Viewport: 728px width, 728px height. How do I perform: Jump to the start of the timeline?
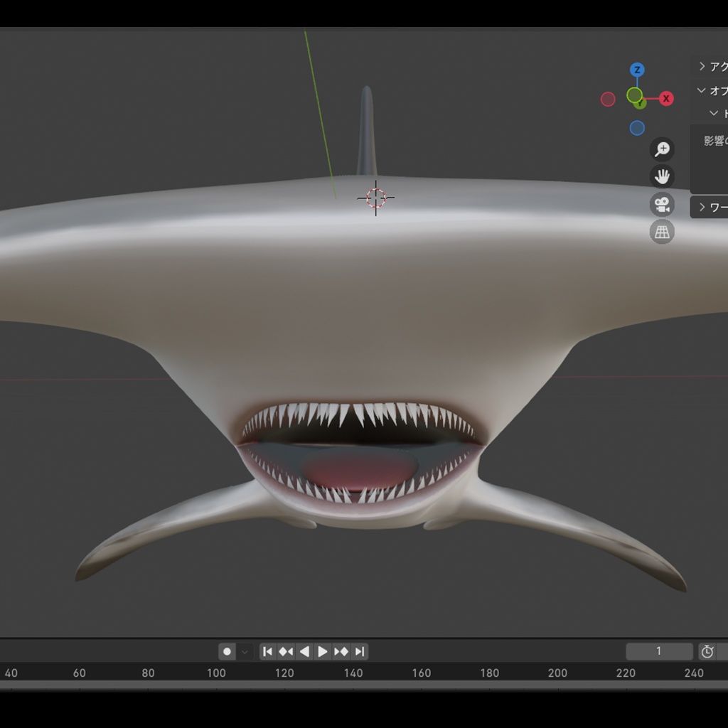pos(268,651)
